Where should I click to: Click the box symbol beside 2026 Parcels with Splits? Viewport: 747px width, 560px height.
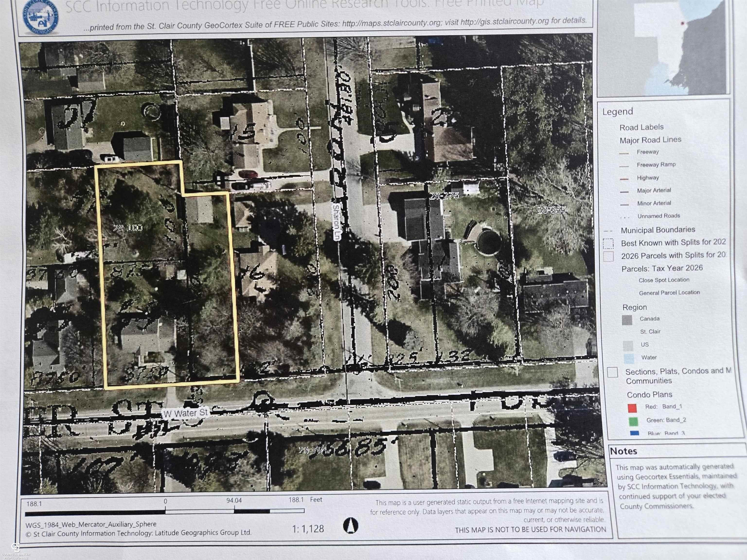(x=609, y=256)
